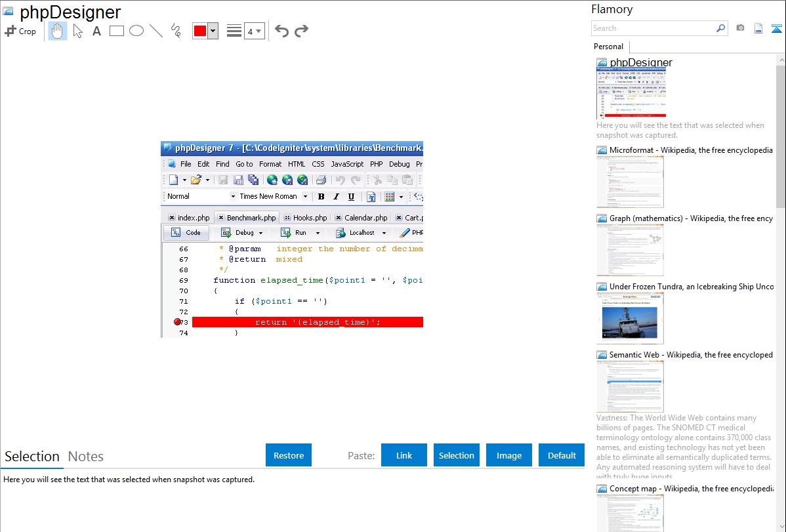Select the ellipse drawing tool
Viewport: 786px width, 532px height.
(136, 31)
